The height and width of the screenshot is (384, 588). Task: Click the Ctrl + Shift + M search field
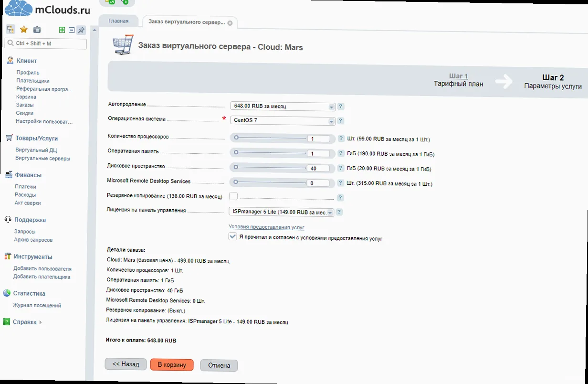[x=45, y=43]
